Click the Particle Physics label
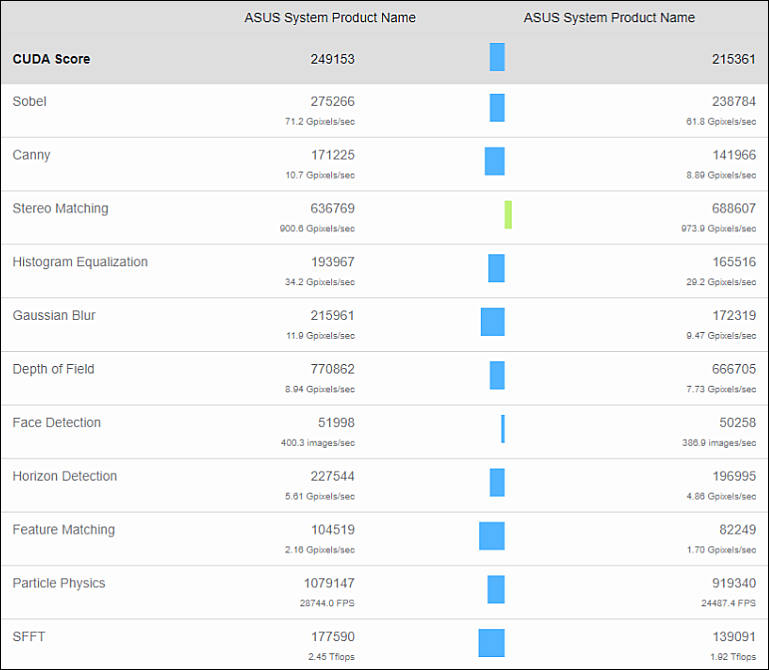769x670 pixels. click(59, 583)
